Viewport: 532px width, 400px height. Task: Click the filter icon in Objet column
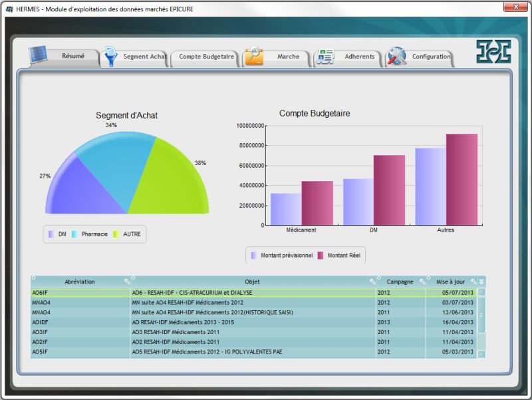[x=372, y=282]
